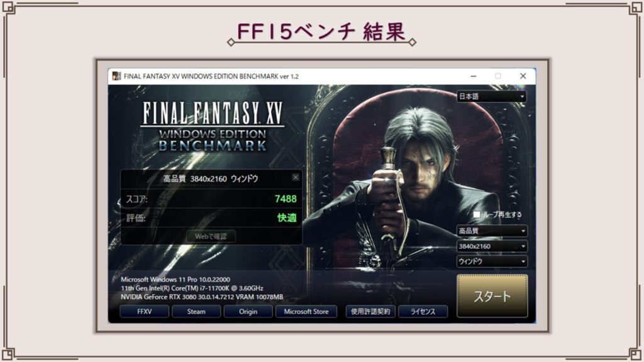Close the FFXV benchmark window
The image size is (644, 362).
[523, 76]
